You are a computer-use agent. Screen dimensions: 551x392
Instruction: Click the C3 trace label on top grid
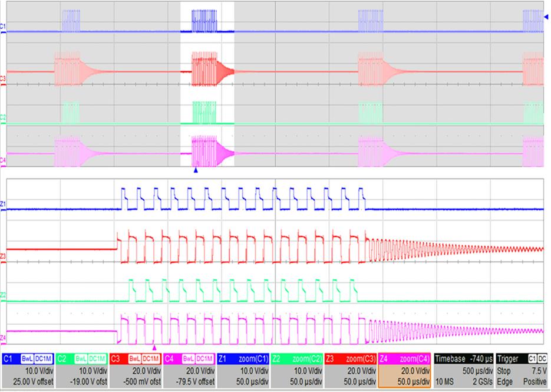(x=3, y=78)
